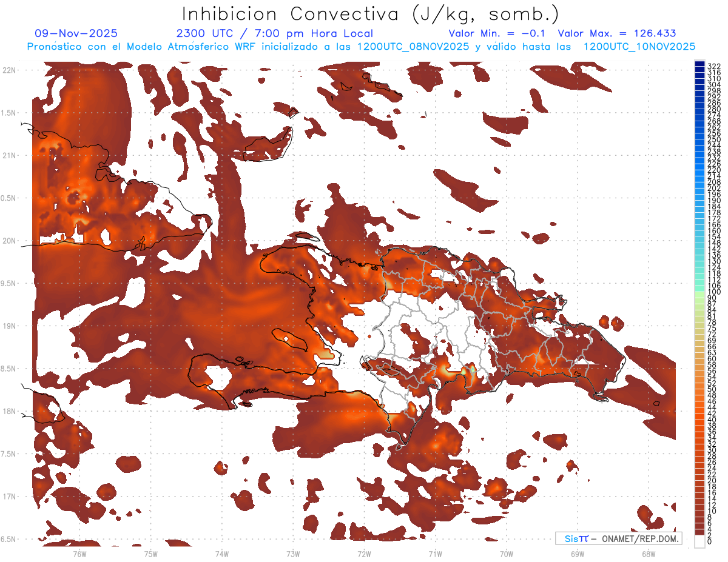Click the colorbar label 72
This screenshot has width=728, height=562.
click(712, 334)
